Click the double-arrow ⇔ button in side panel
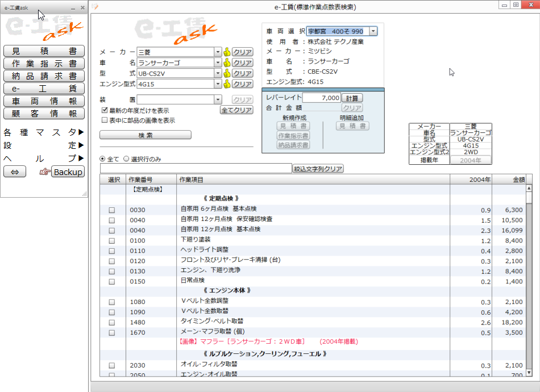Image resolution: width=540 pixels, height=392 pixels. pyautogui.click(x=15, y=172)
